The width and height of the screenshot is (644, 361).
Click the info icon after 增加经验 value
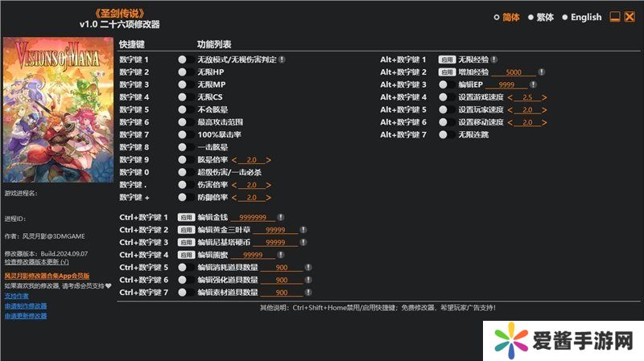(x=540, y=72)
